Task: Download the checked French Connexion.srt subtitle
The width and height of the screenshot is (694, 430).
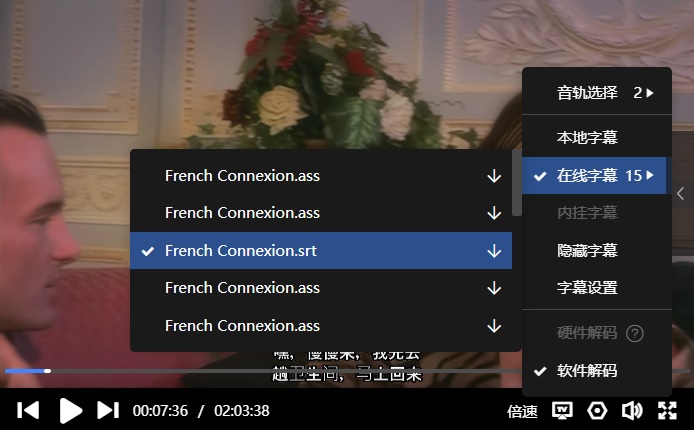Action: click(494, 251)
